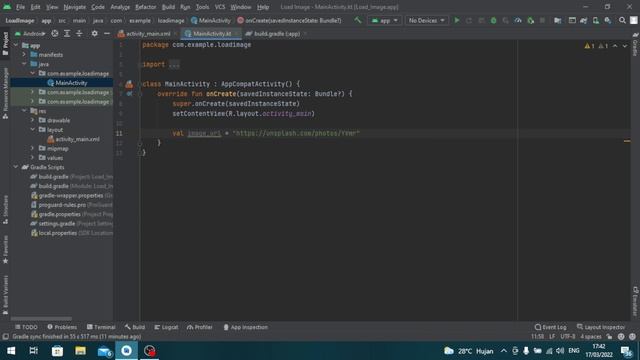Open the VCS menu
The height and width of the screenshot is (360, 640).
coord(220,7)
